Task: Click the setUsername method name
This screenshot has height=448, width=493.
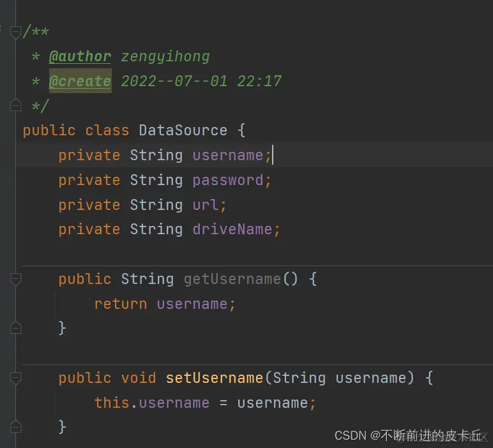Action: (214, 377)
